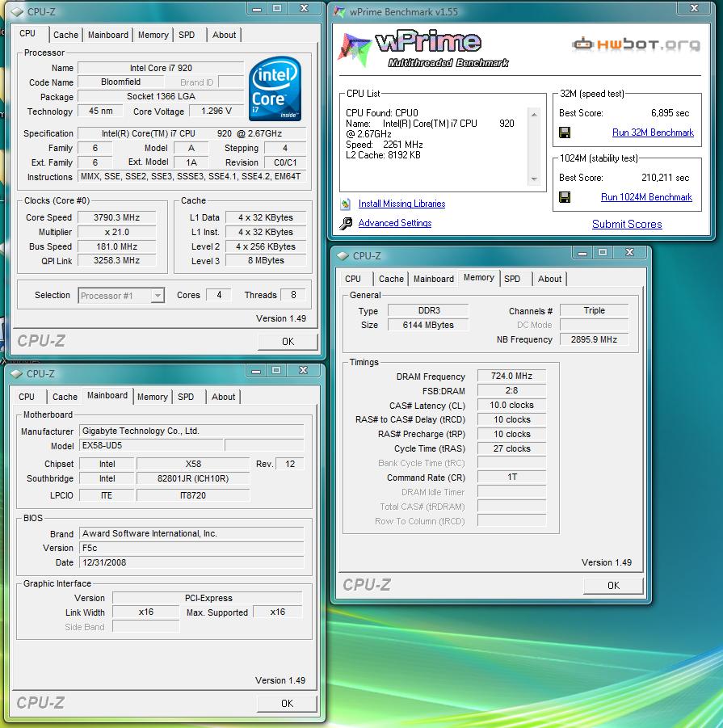Select Cache tab in Mainboard CPU-Z window
723x728 pixels.
click(65, 397)
